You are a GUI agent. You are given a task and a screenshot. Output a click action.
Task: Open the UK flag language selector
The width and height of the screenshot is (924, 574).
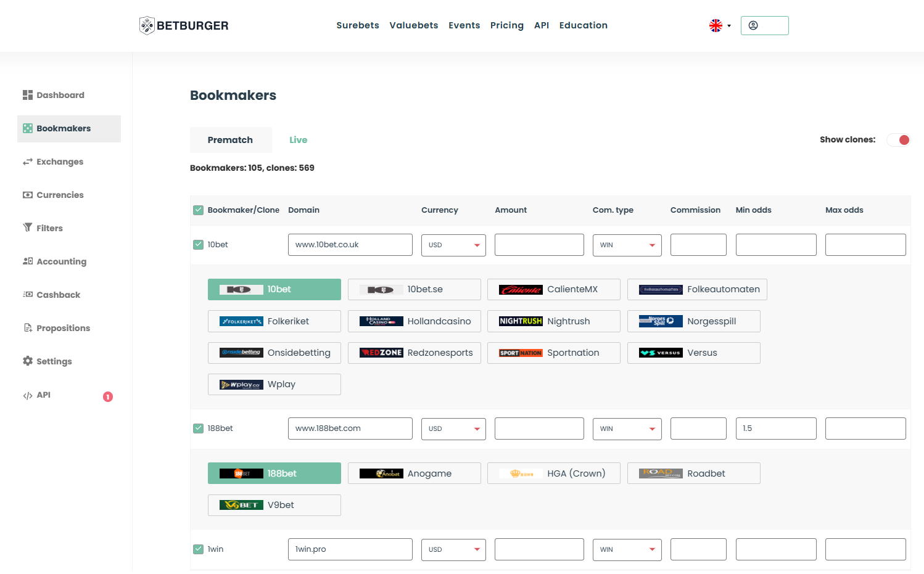720,25
